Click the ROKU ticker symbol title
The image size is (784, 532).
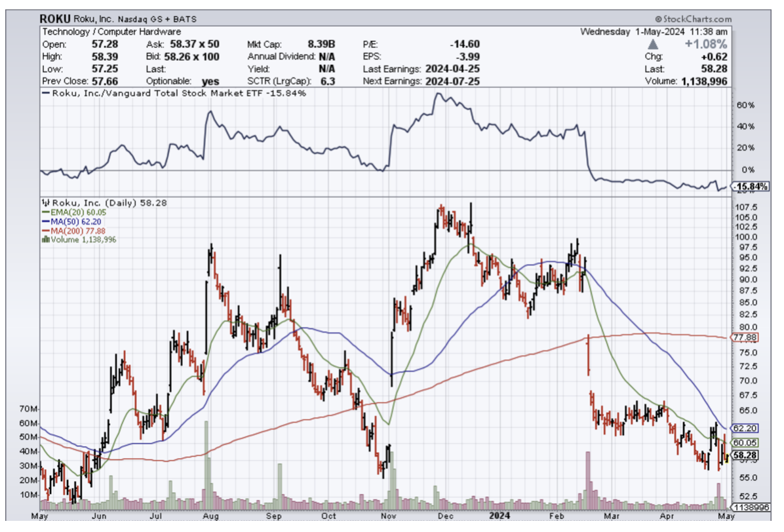click(55, 19)
